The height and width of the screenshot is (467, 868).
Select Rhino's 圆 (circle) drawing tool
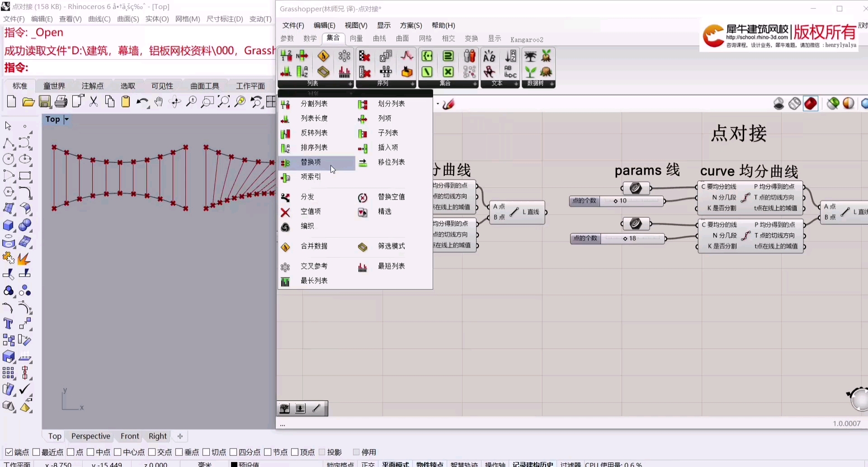(9, 159)
